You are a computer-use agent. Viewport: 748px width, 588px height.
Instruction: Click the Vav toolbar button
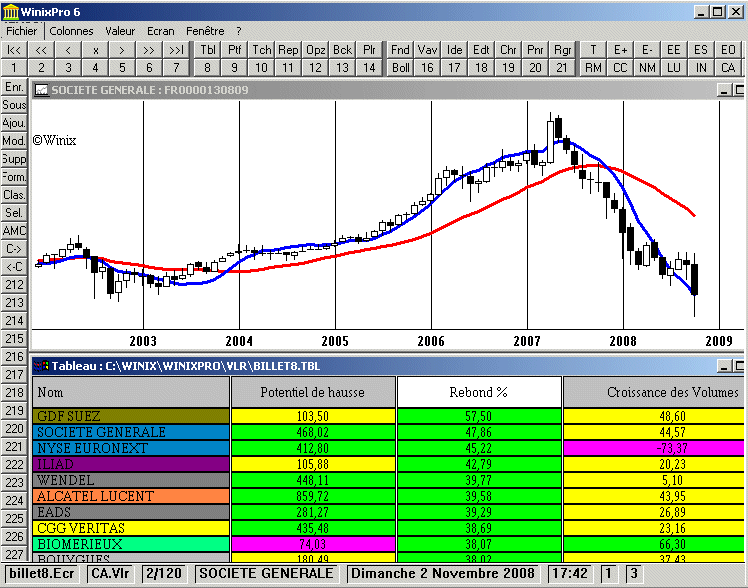[427, 50]
